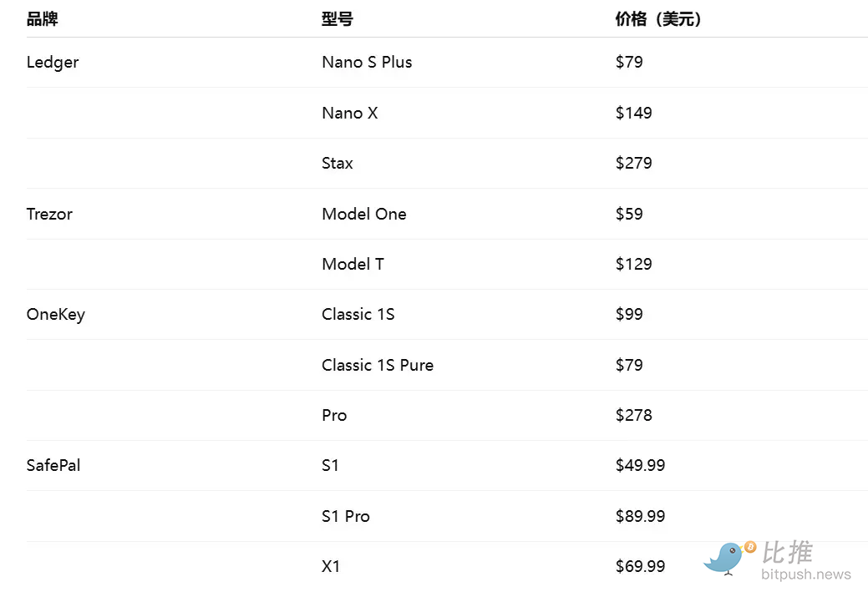Screen dimensions: 868x597
Task: Click the Nano X model cell
Action: tap(349, 113)
